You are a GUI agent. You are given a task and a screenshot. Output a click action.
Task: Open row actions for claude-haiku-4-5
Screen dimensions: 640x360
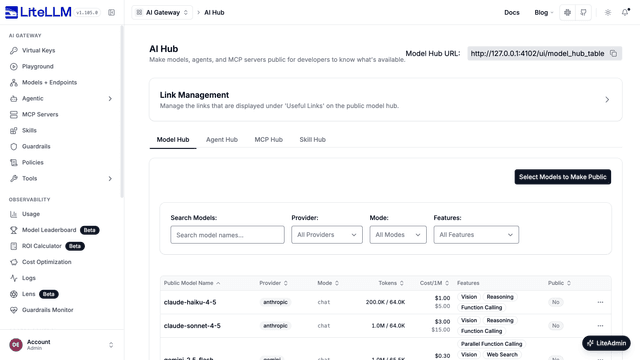[x=600, y=302]
